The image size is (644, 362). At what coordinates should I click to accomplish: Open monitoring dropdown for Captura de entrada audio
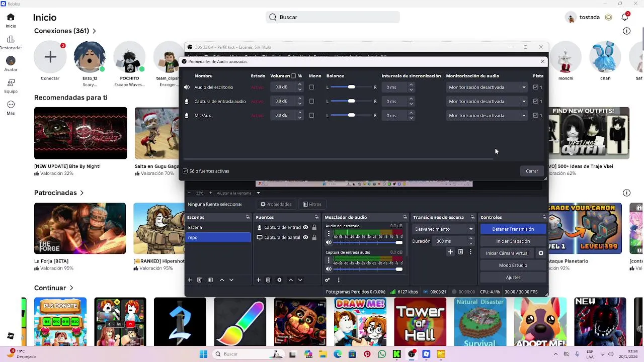[x=487, y=102]
